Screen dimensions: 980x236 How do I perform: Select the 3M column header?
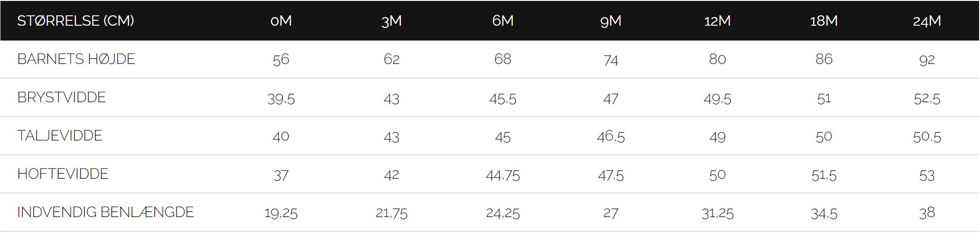coord(391,21)
